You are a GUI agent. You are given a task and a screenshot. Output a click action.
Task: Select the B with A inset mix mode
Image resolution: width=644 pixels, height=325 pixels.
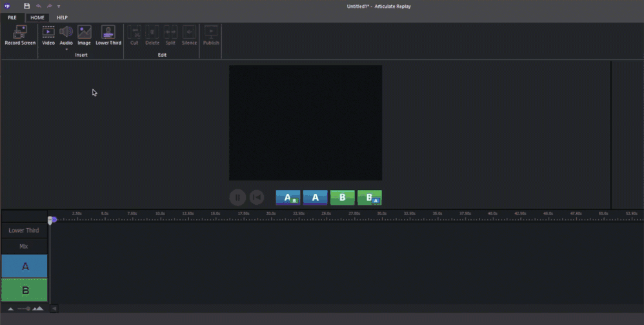pos(370,198)
